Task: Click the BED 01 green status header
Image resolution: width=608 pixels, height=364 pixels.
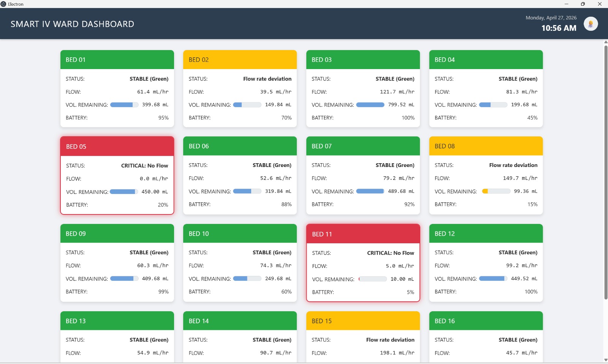Action: pyautogui.click(x=117, y=60)
